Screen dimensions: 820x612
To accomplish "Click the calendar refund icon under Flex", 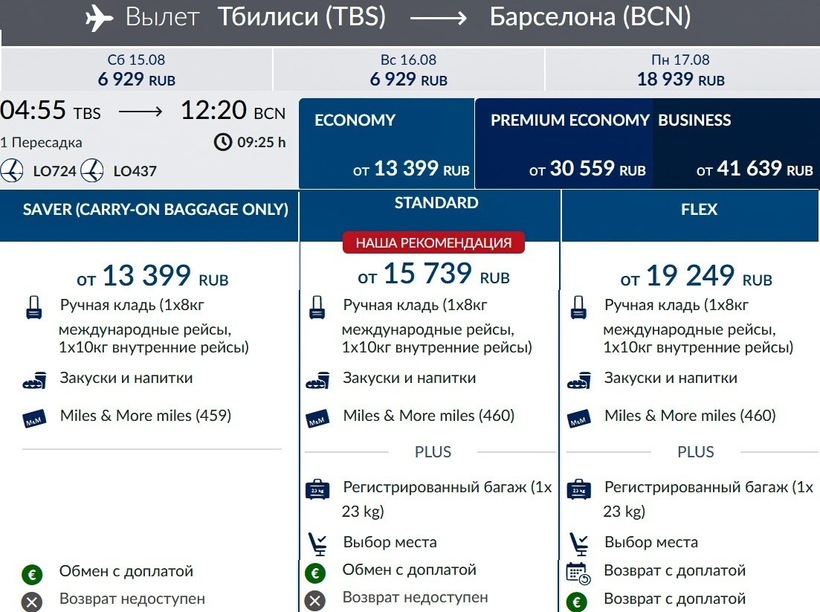I will coord(578,573).
